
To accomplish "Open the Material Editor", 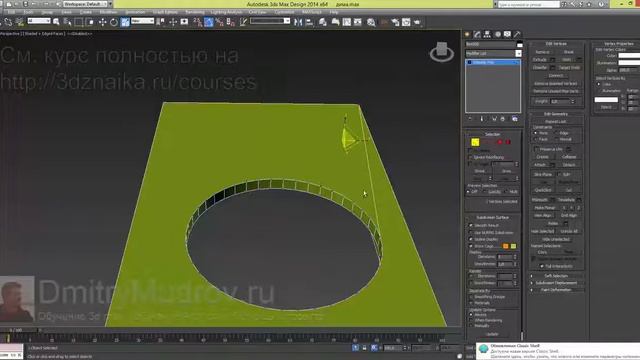I will 371,22.
